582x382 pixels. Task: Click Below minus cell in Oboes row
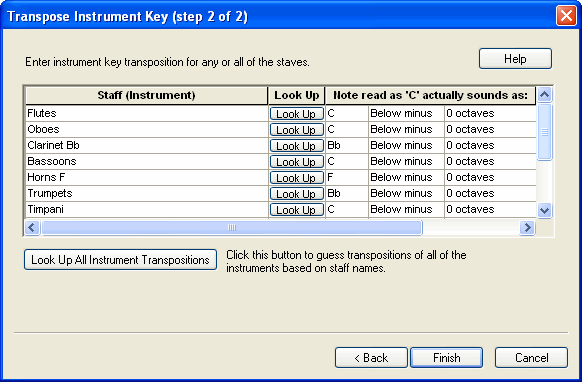pos(406,129)
